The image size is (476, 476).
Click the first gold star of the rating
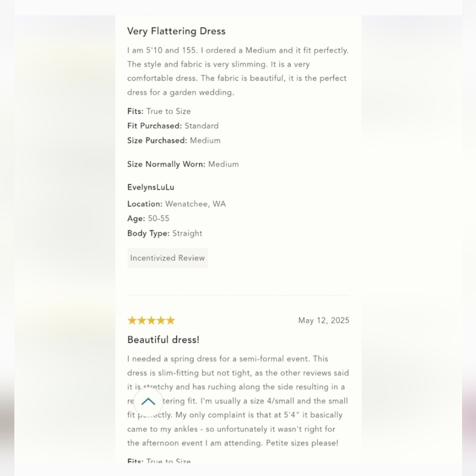(x=132, y=320)
